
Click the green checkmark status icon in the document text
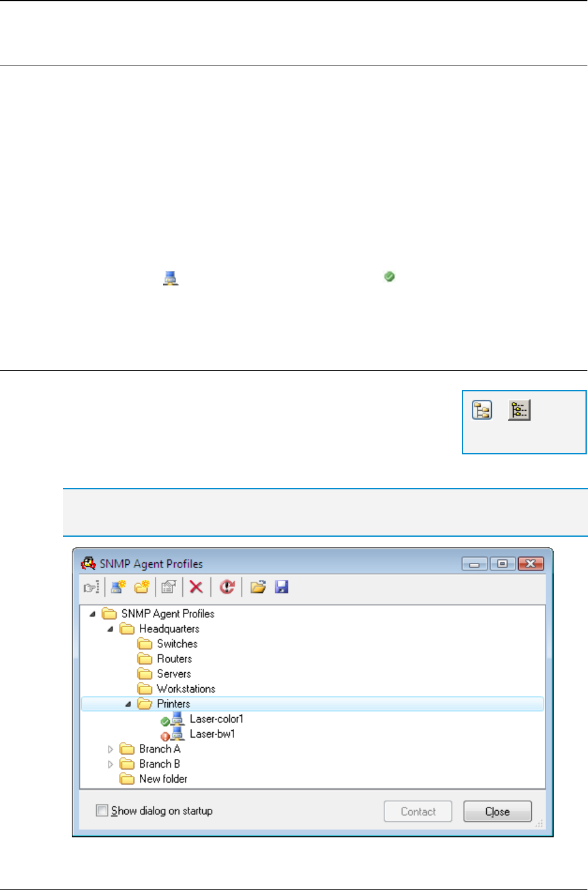[390, 276]
